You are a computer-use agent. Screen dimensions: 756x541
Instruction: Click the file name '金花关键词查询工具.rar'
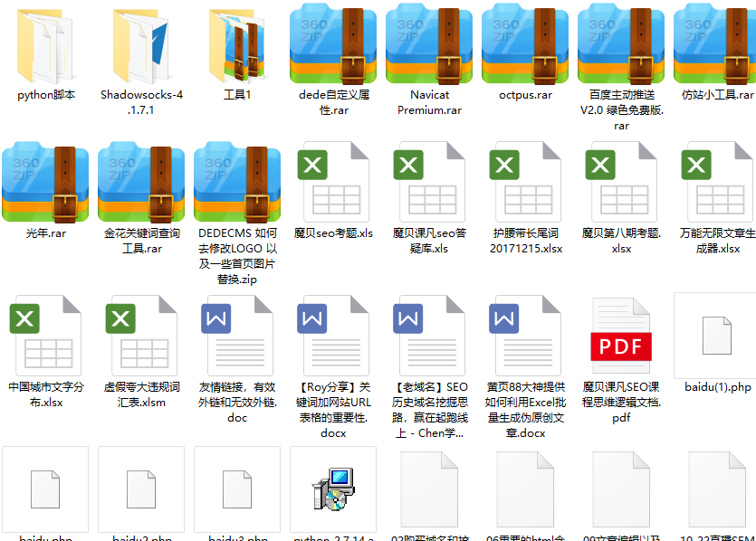(x=141, y=241)
